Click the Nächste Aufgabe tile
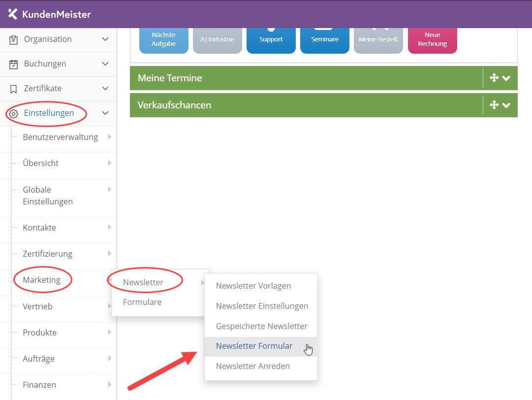This screenshot has height=400, width=532. (x=163, y=41)
